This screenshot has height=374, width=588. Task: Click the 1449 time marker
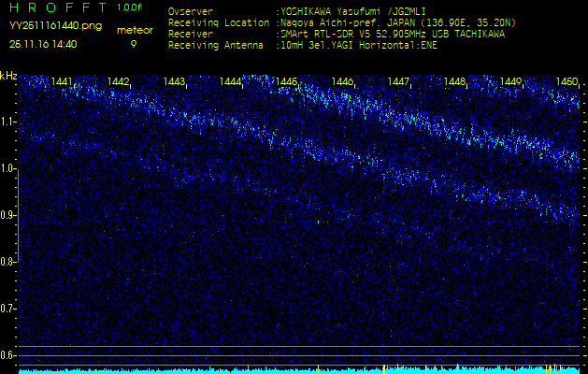tap(511, 82)
